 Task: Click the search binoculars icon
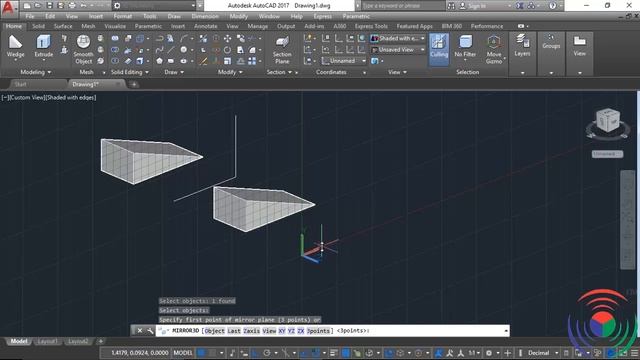(451, 6)
